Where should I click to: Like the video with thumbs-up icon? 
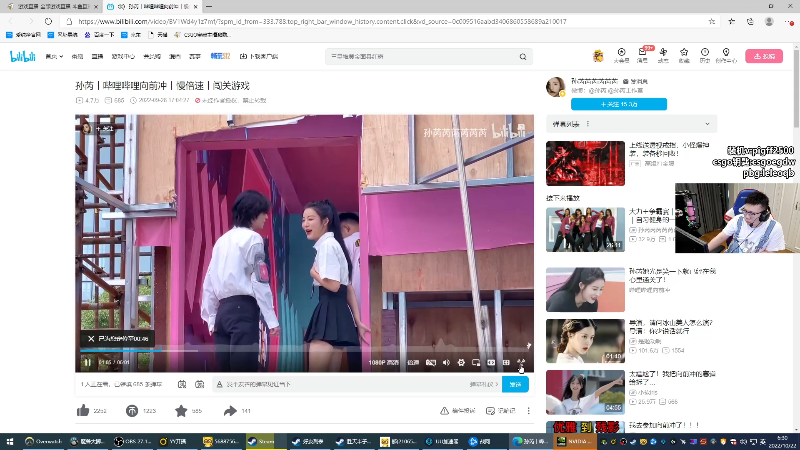pyautogui.click(x=83, y=410)
